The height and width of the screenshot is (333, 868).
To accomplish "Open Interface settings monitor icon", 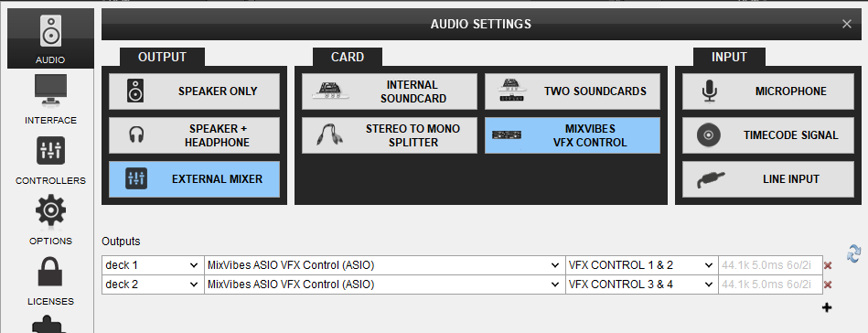I will coord(50,91).
